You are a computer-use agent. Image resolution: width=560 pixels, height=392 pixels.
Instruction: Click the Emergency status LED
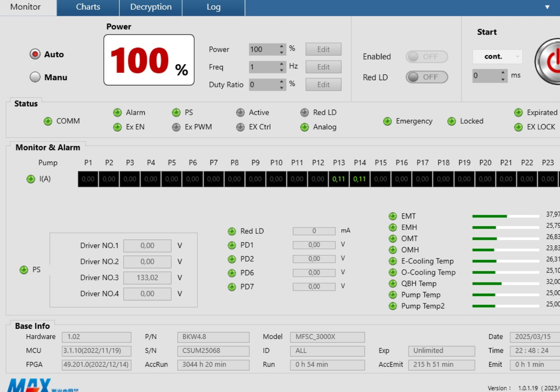pyautogui.click(x=387, y=121)
